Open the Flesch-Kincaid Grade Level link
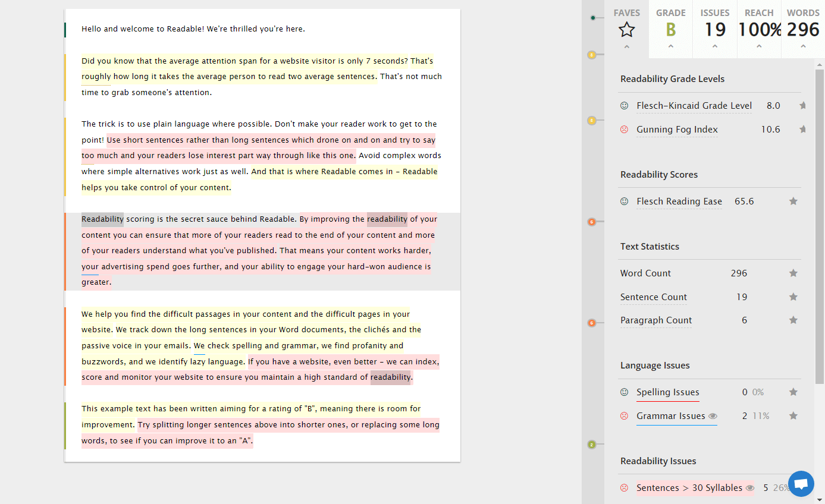 click(694, 106)
